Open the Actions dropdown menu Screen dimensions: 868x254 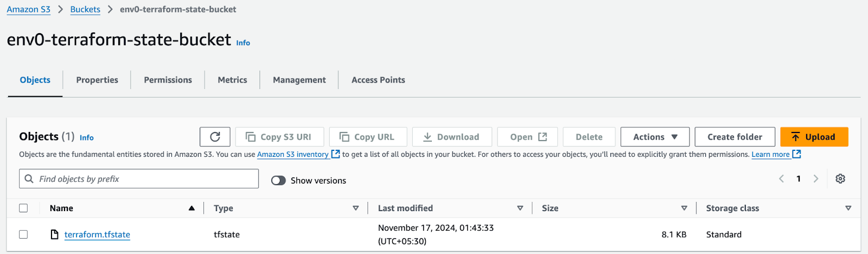655,137
